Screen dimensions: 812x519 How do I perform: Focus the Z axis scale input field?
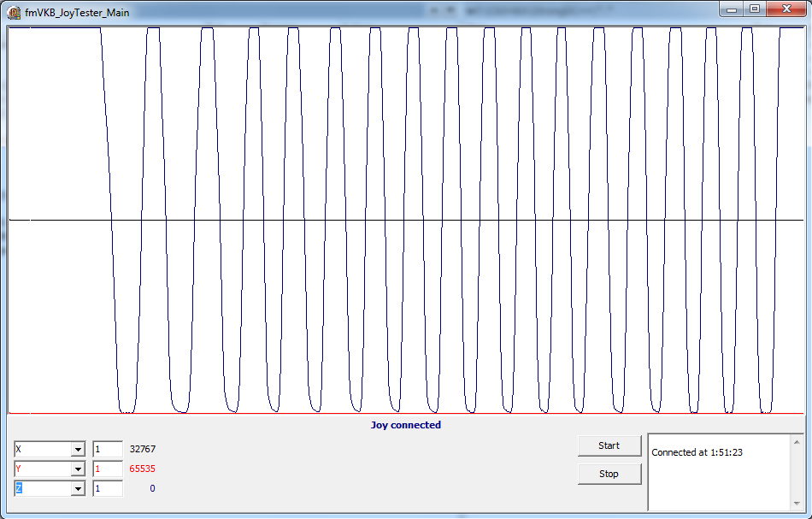pos(108,488)
